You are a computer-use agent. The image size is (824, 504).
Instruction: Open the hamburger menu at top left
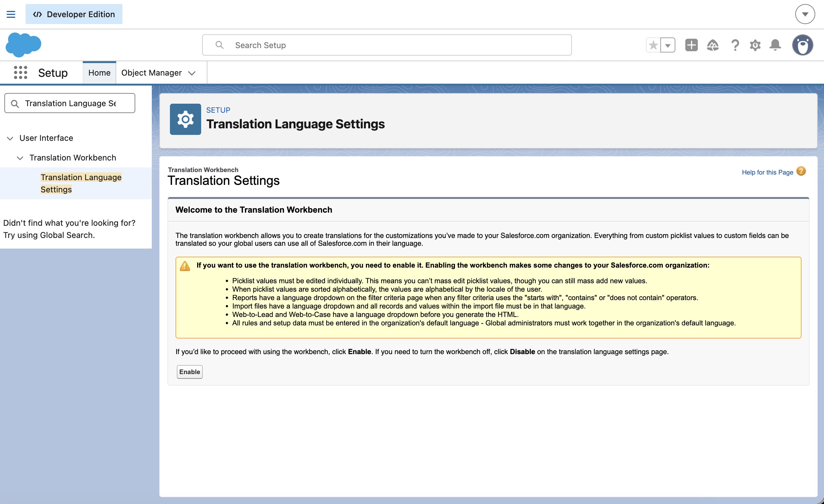pyautogui.click(x=11, y=14)
